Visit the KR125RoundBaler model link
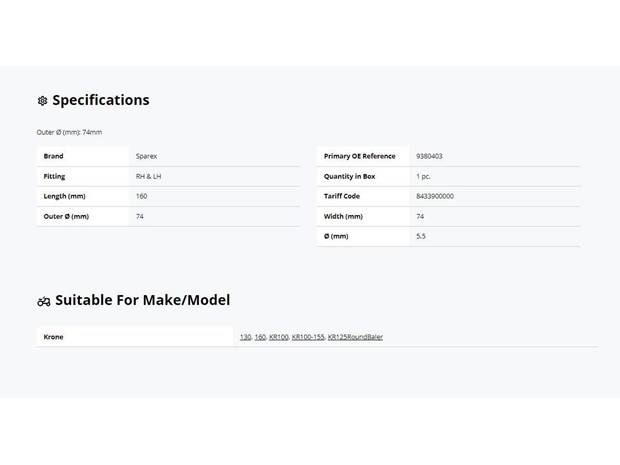Viewport: 620px width, 465px height. [x=355, y=337]
